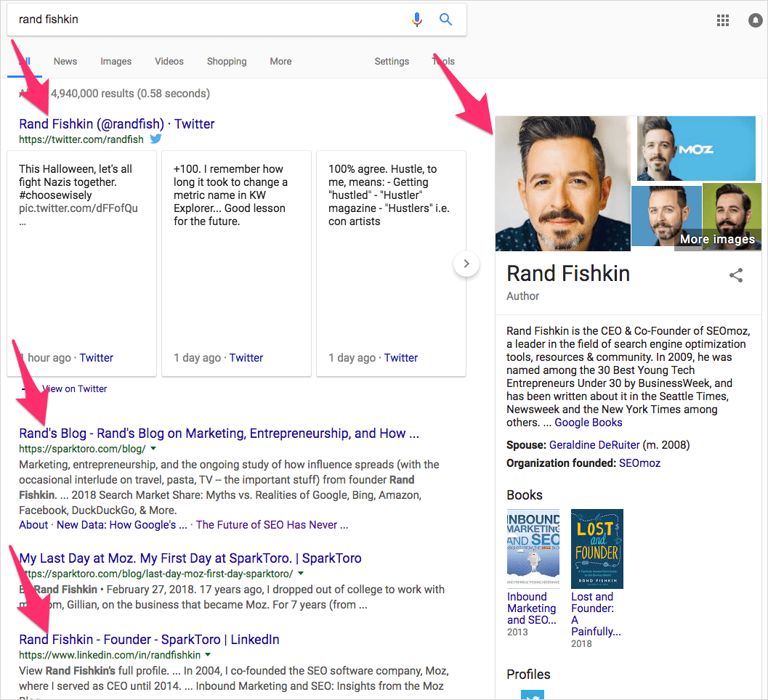Open the large Rand Fishkin portrait photo
The width and height of the screenshot is (768, 700).
click(563, 184)
